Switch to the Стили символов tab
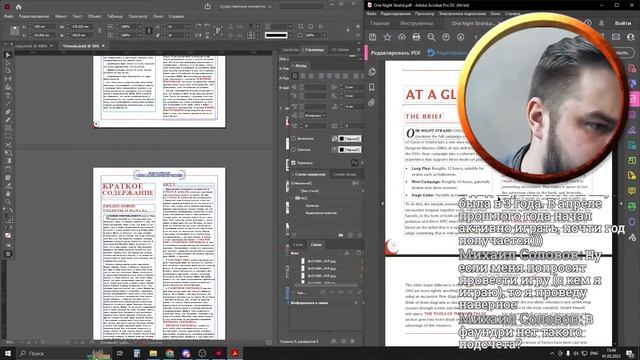The height and width of the screenshot is (360, 640). pos(310,174)
